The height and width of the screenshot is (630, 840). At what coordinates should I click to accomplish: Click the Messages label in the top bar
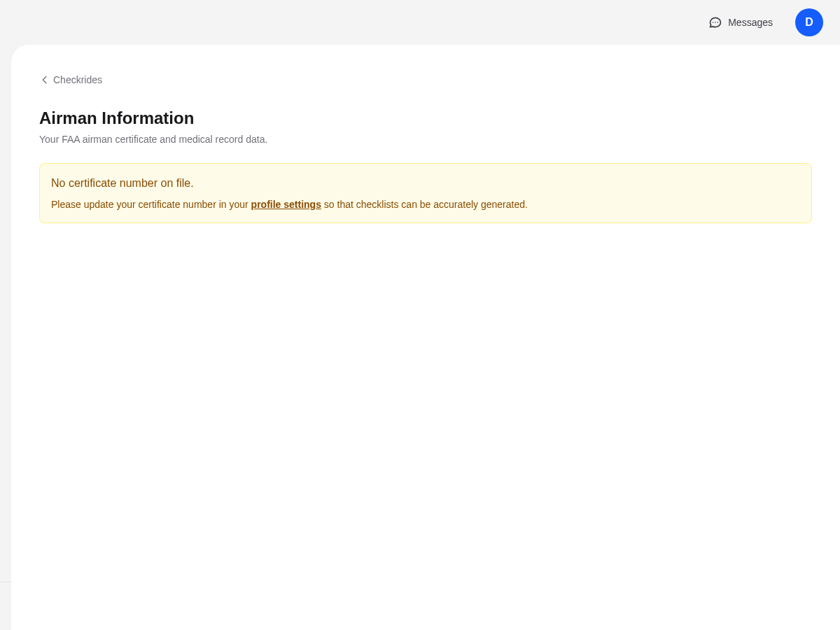click(750, 22)
